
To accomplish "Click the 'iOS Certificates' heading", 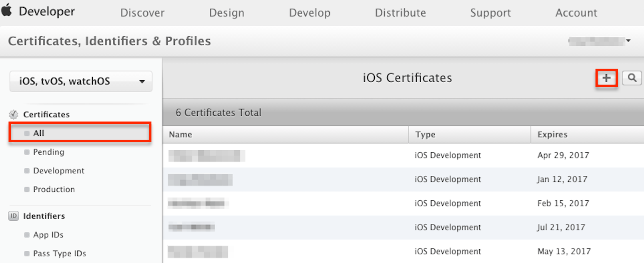I will [x=407, y=78].
